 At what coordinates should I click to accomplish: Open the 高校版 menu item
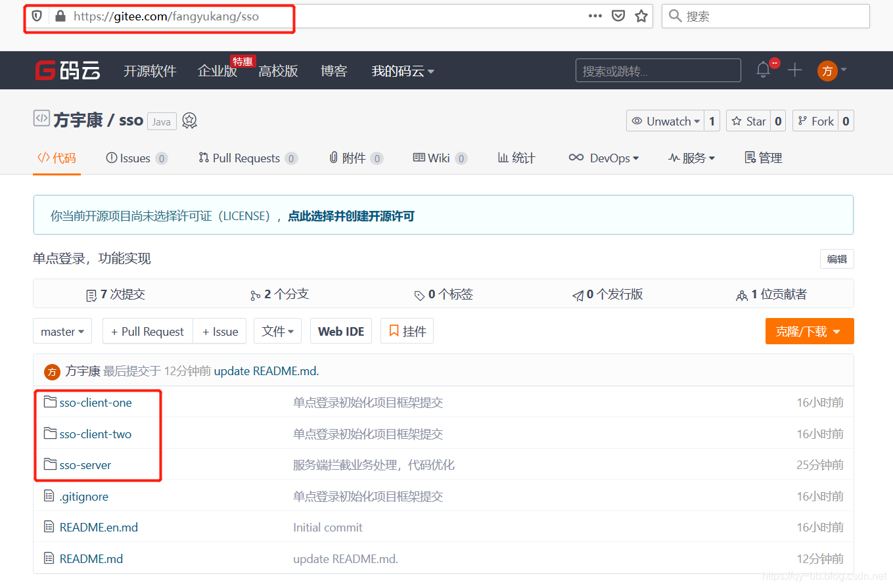(278, 71)
